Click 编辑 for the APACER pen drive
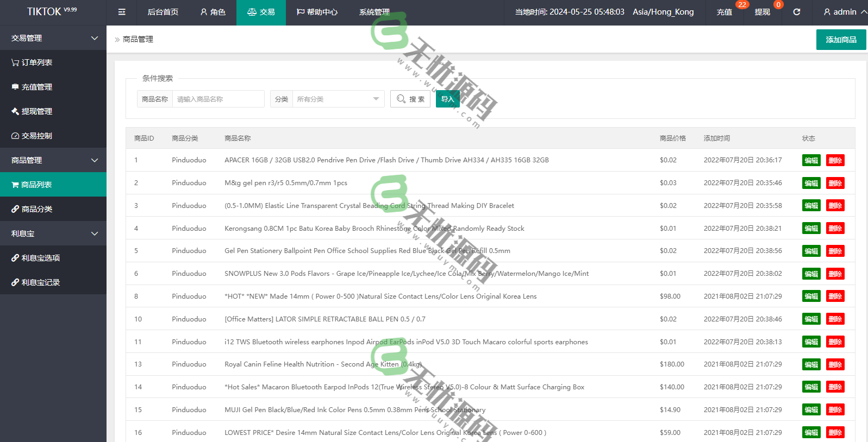 [811, 160]
